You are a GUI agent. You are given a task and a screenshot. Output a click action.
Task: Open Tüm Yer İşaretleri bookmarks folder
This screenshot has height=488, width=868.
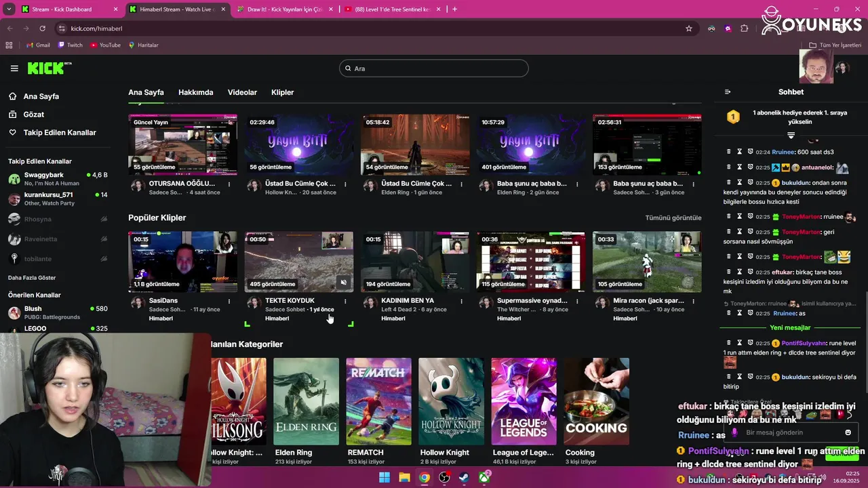pyautogui.click(x=835, y=45)
